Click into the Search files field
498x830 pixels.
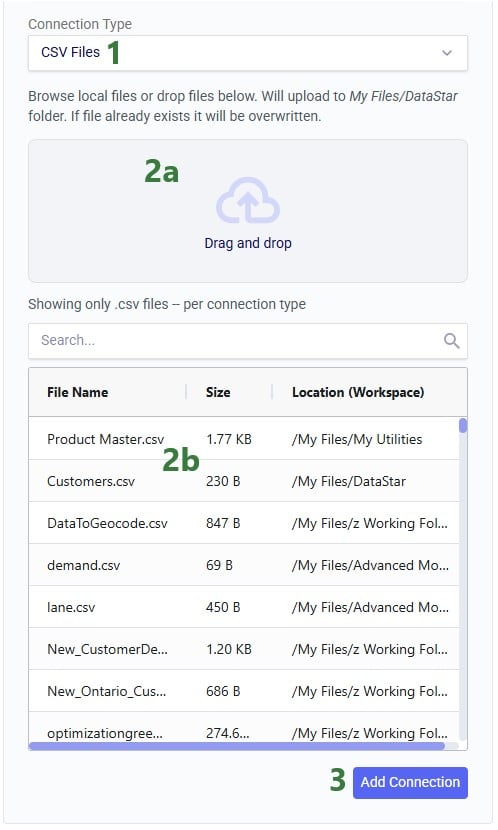(248, 340)
